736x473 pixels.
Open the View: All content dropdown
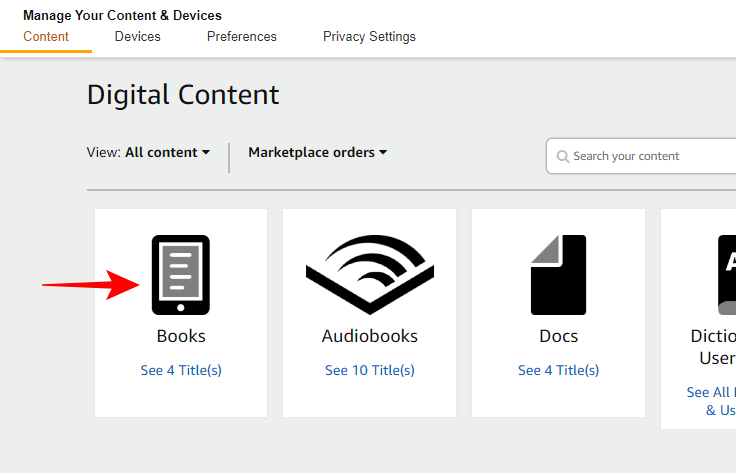[148, 153]
